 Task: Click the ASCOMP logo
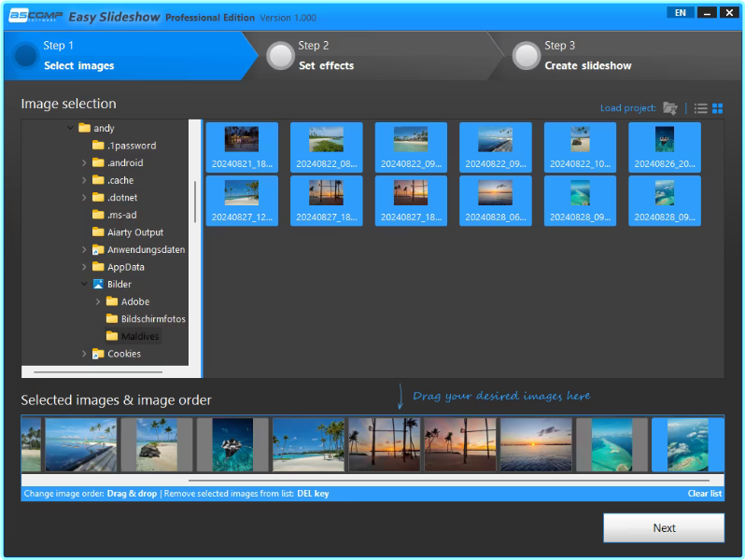pyautogui.click(x=36, y=16)
